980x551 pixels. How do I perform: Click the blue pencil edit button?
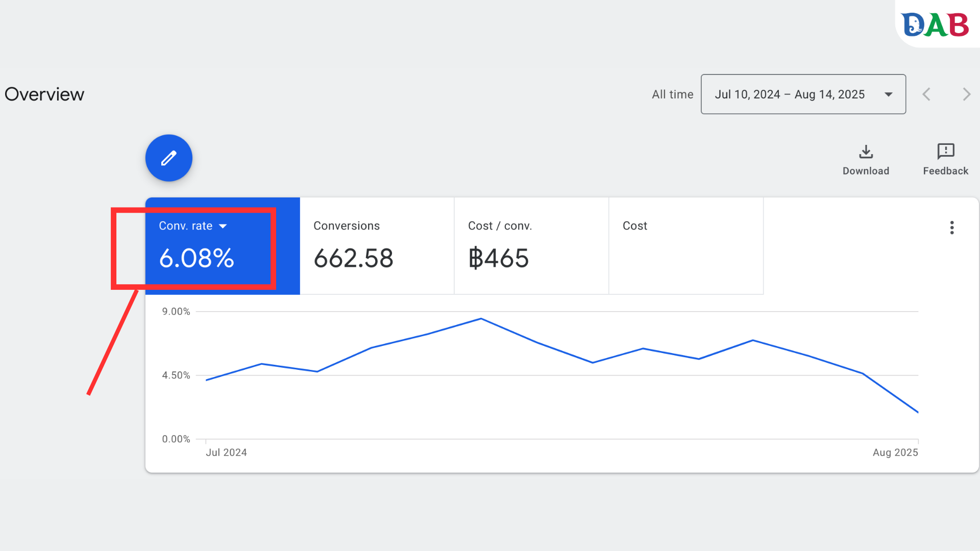pos(169,158)
